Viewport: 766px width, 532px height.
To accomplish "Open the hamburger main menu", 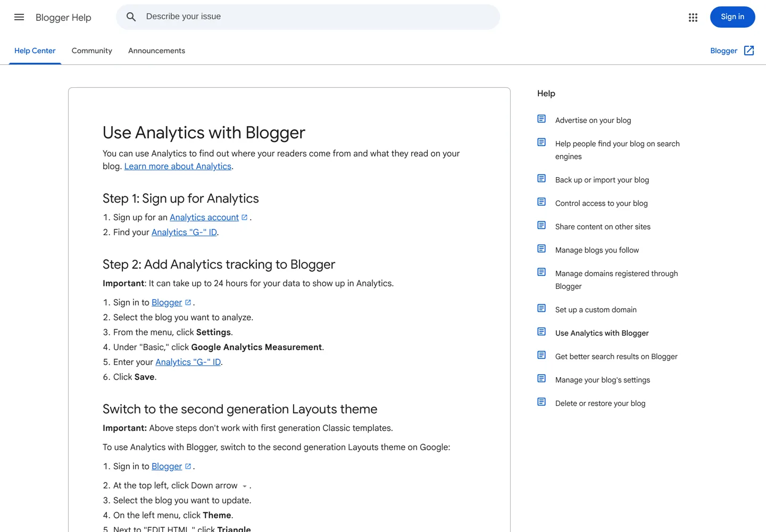I will click(19, 17).
